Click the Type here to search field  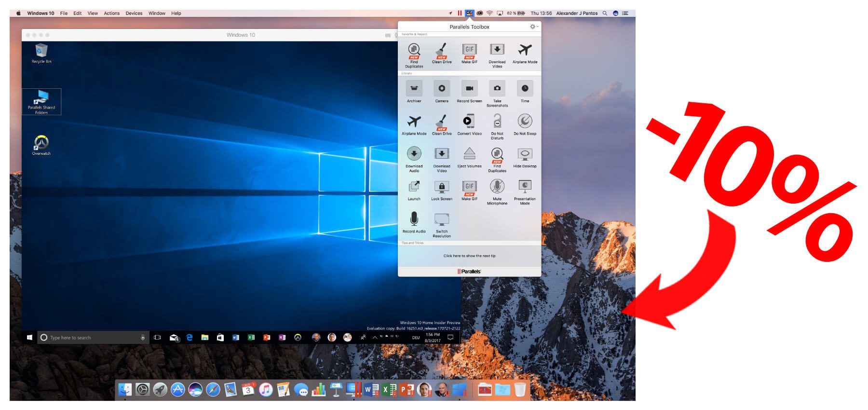94,337
